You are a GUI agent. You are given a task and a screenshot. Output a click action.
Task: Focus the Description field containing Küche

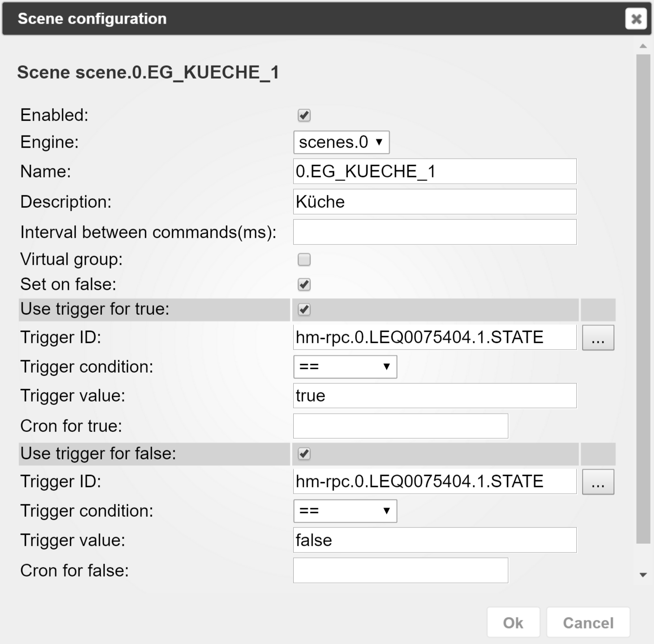434,201
